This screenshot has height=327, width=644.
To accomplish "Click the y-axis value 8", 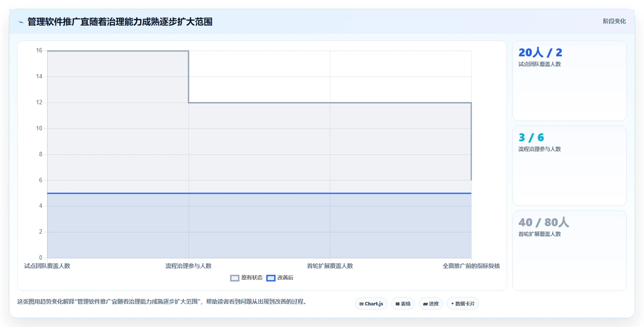I will point(41,154).
